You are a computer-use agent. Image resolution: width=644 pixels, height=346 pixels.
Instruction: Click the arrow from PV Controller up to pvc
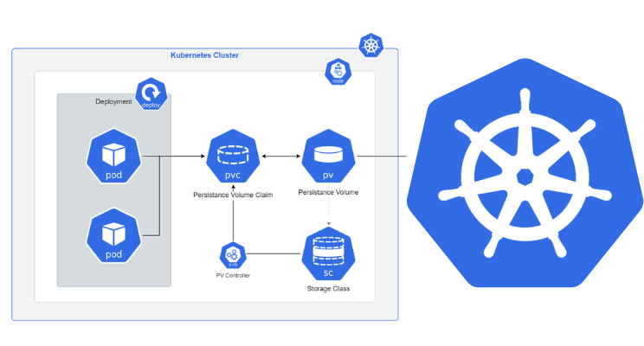click(x=233, y=216)
